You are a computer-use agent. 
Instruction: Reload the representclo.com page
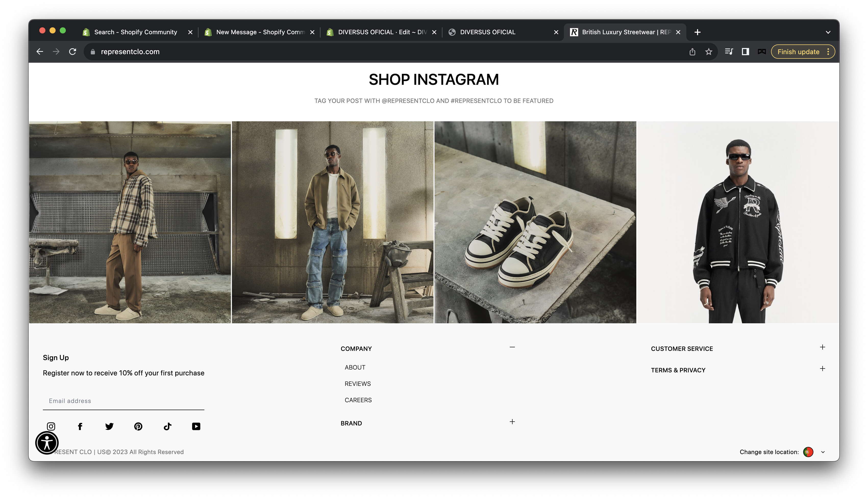pos(73,52)
